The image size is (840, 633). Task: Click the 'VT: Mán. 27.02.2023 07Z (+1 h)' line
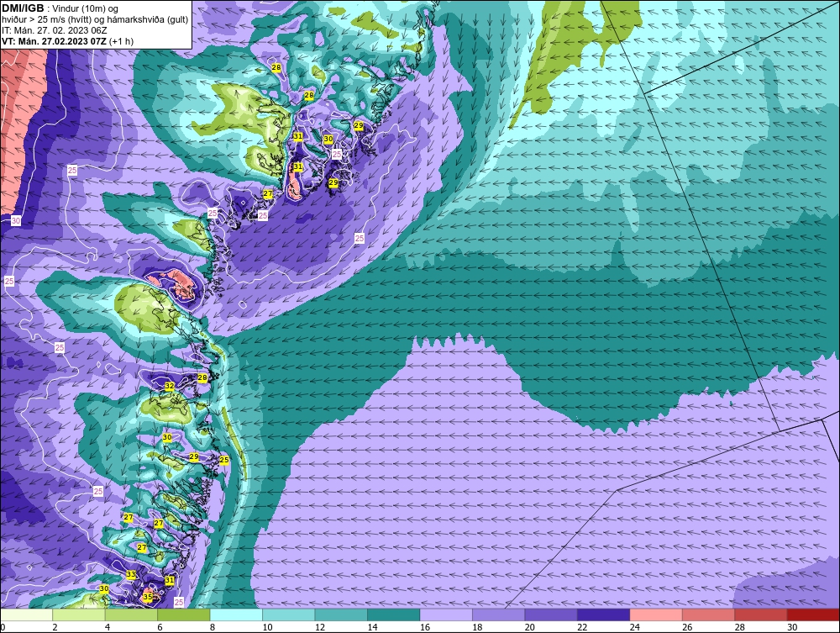(67, 41)
